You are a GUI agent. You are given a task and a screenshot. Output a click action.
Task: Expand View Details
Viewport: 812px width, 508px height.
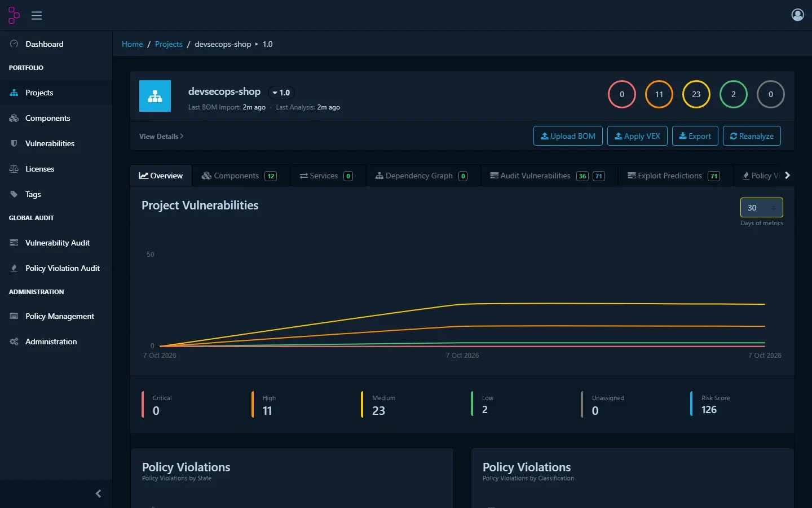pos(161,136)
